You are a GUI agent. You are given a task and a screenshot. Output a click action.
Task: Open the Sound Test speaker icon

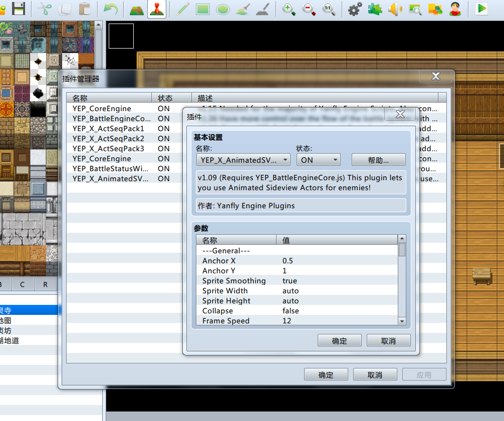pyautogui.click(x=395, y=9)
